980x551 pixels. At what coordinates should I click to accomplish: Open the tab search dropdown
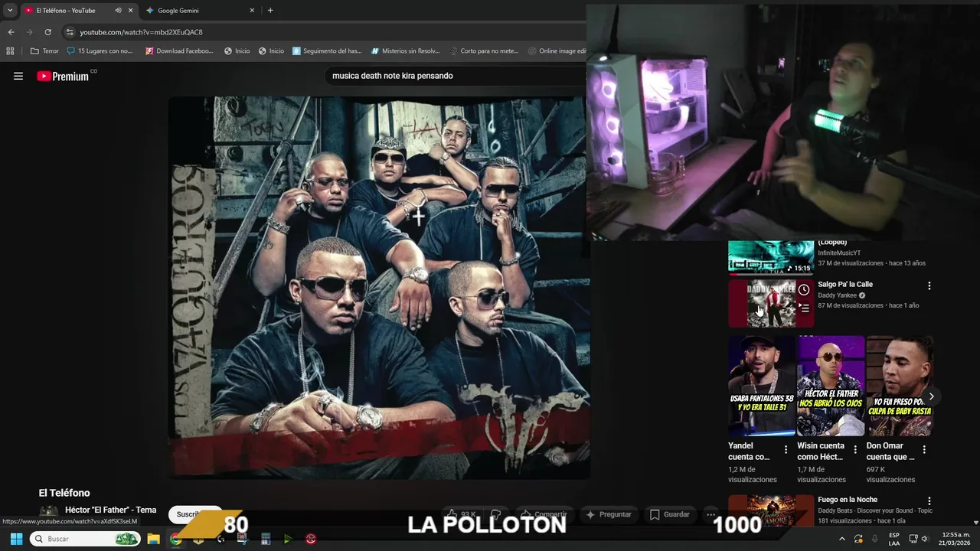coord(10,11)
